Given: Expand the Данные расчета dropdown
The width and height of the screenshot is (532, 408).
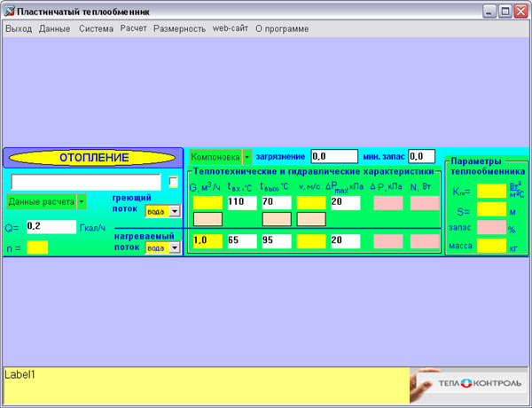Looking at the screenshot, I should pos(82,201).
